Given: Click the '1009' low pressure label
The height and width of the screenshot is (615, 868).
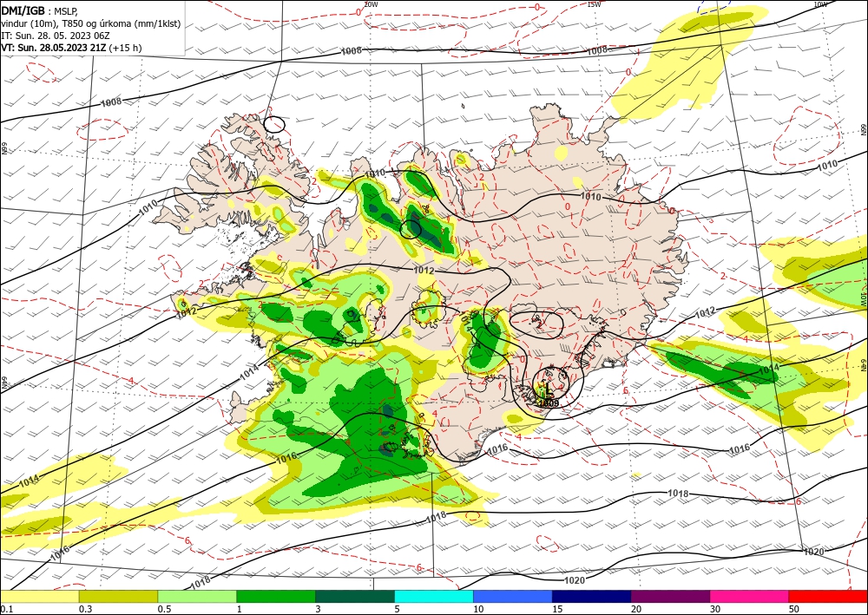Looking at the screenshot, I should tap(549, 403).
